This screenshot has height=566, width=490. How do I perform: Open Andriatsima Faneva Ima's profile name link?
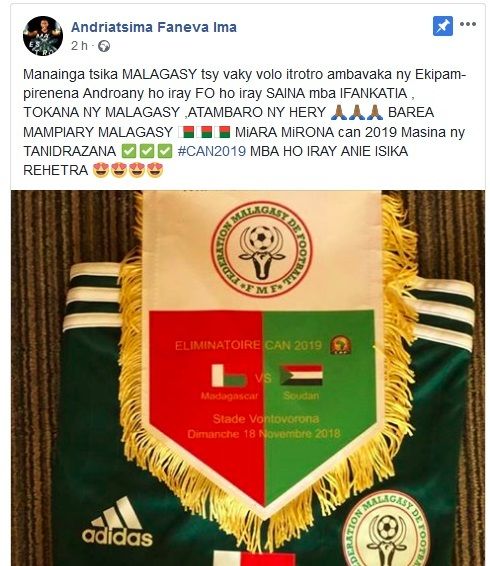[x=154, y=27]
